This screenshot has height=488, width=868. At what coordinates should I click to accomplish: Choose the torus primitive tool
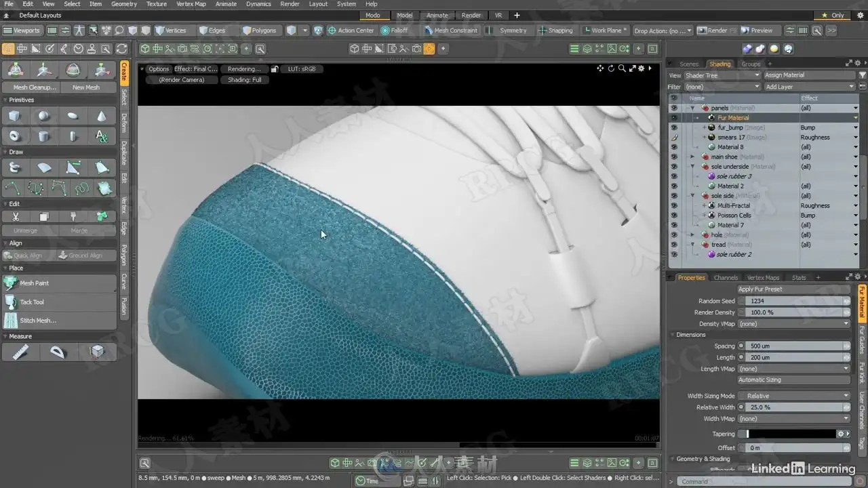pos(14,136)
